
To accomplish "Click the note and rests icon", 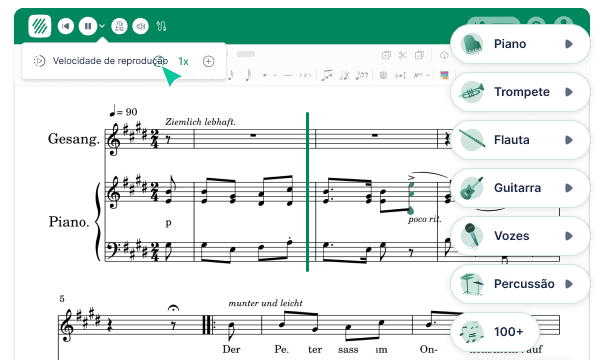I will [x=362, y=75].
